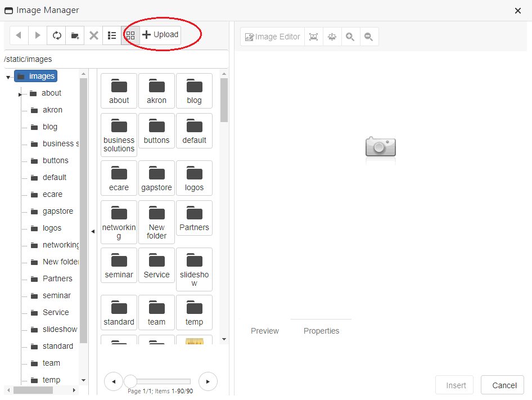This screenshot has width=532, height=400.
Task: Open the Properties tab
Action: (321, 331)
